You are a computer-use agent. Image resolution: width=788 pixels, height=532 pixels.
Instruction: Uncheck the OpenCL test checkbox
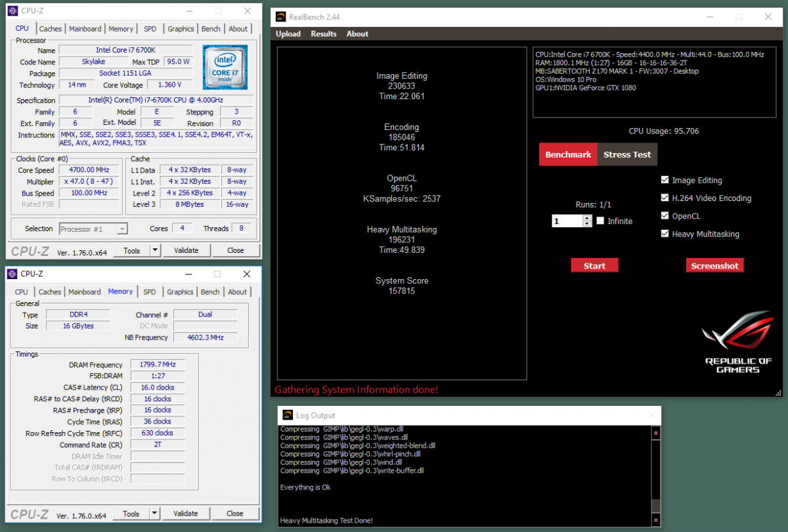coord(665,215)
